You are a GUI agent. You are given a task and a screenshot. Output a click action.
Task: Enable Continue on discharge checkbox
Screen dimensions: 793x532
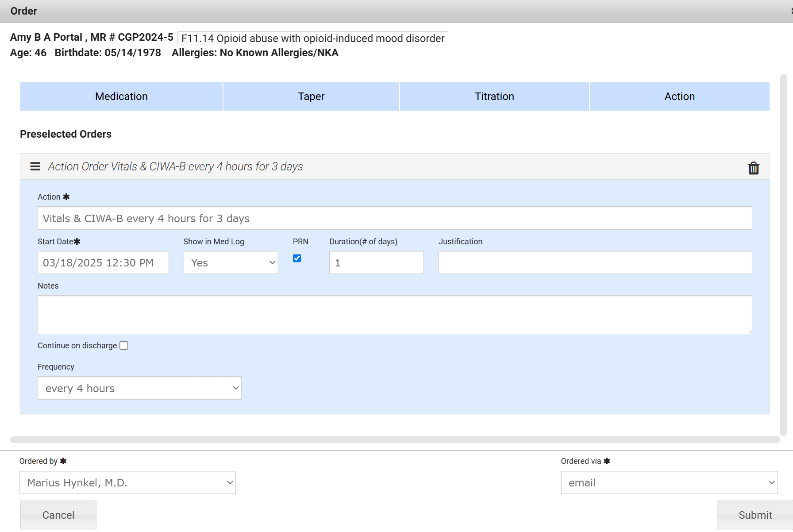[124, 346]
